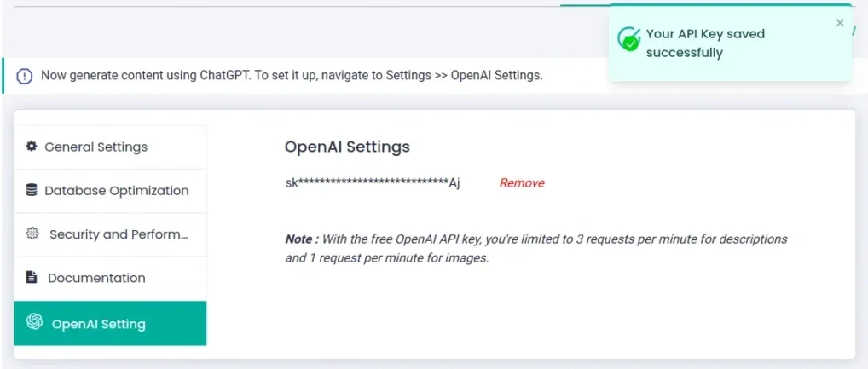
Task: Click the Documentation file icon
Action: [32, 278]
